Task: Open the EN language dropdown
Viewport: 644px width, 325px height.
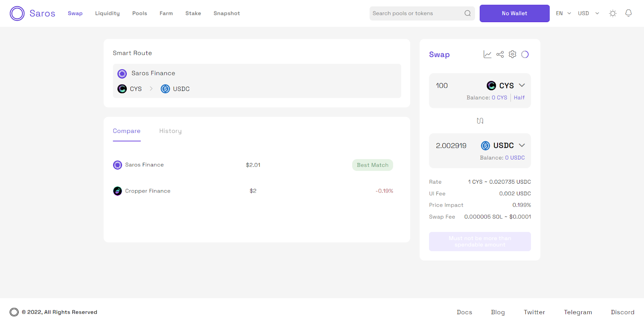Action: tap(563, 13)
